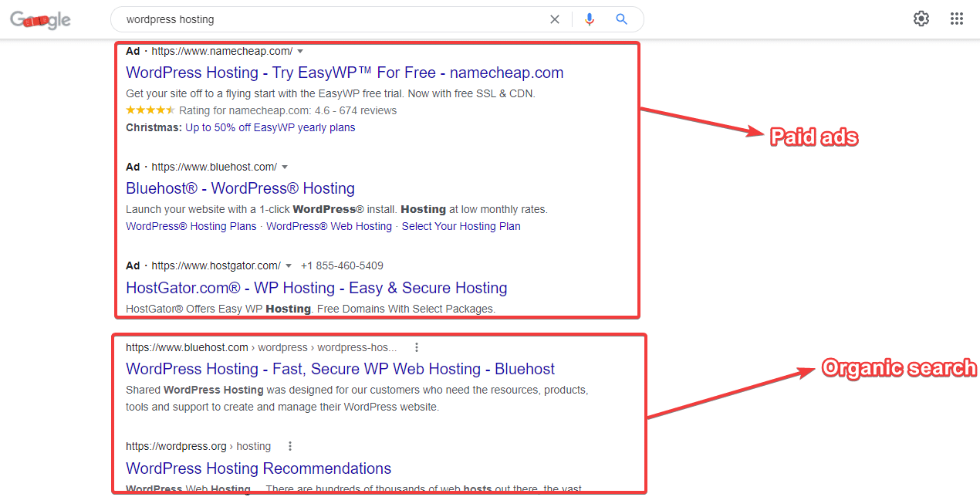
Task: Clear the search box text
Action: pos(554,19)
